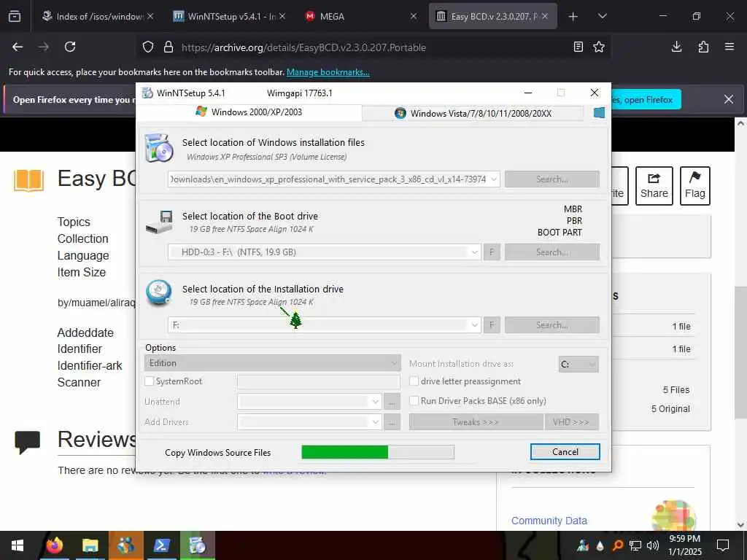Open the Firefox extensions menu

703,47
